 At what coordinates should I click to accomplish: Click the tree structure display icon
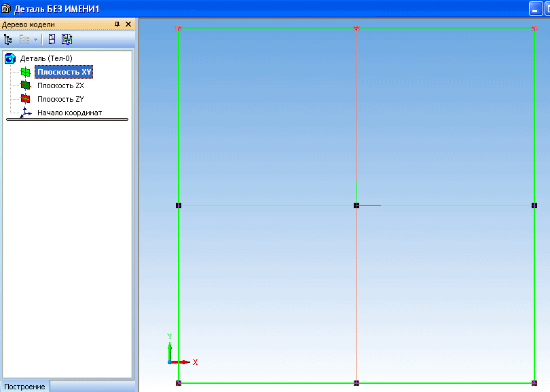coord(7,39)
